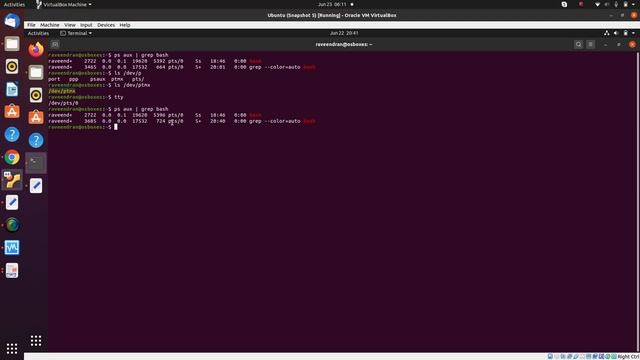
Task: Open Rhythmbox in the guest Ubuntu dock
Action: (36, 95)
